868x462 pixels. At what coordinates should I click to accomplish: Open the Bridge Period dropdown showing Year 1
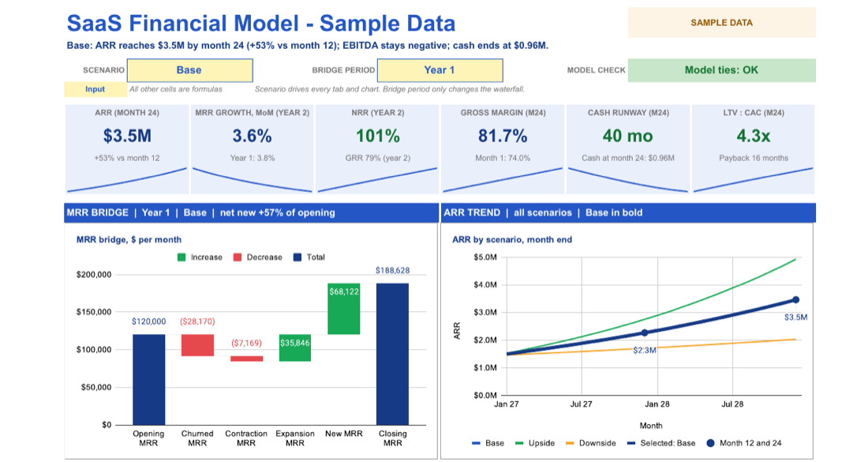440,70
